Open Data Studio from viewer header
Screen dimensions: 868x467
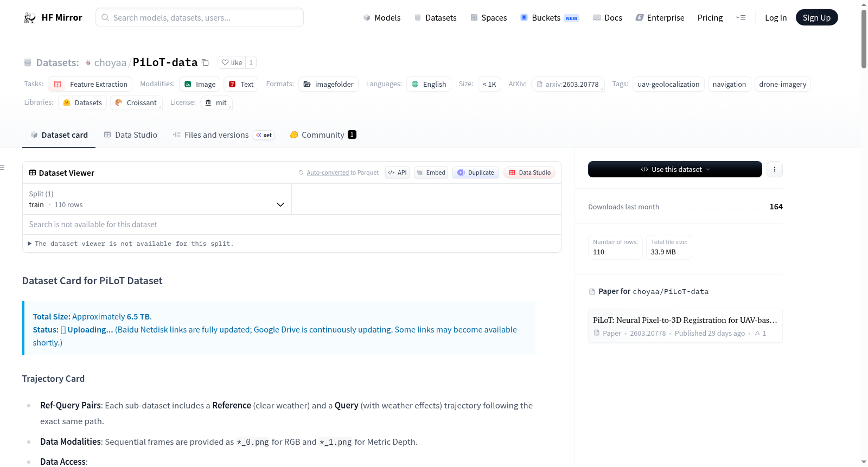(x=529, y=172)
